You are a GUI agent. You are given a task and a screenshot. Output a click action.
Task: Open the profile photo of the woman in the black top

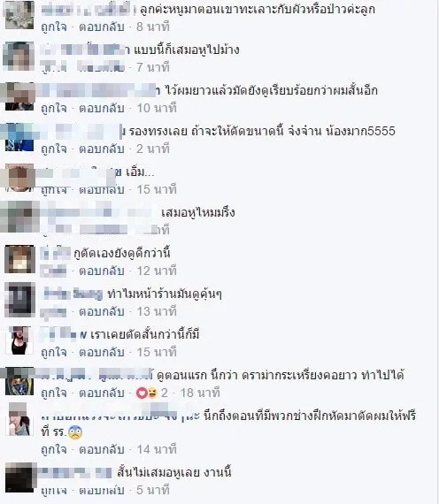point(19,340)
